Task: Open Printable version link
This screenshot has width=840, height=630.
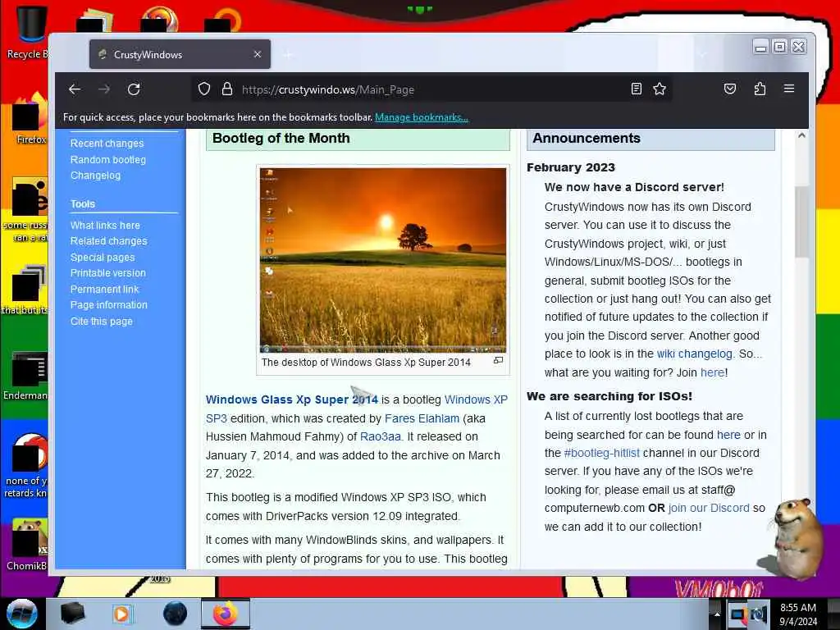Action: click(108, 272)
